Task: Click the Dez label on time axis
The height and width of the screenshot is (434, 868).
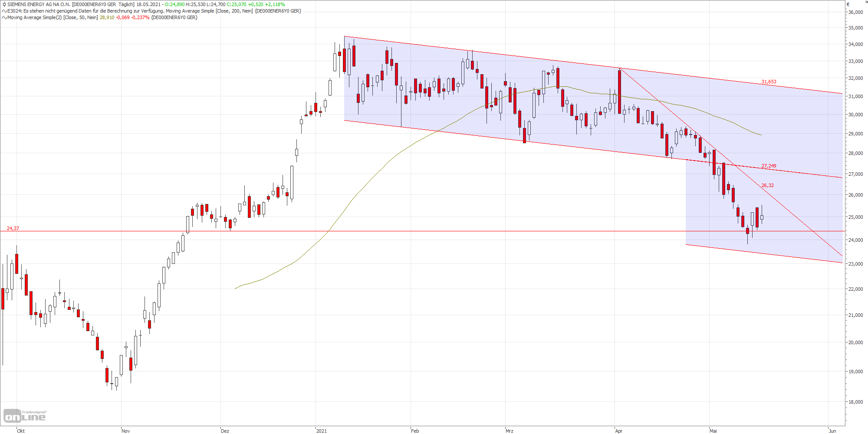Action: pos(225,431)
